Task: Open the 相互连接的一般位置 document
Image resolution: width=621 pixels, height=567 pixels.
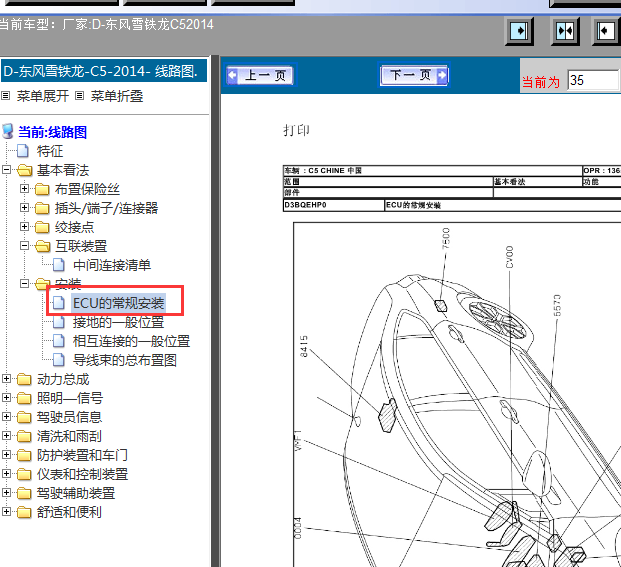Action: point(131,341)
